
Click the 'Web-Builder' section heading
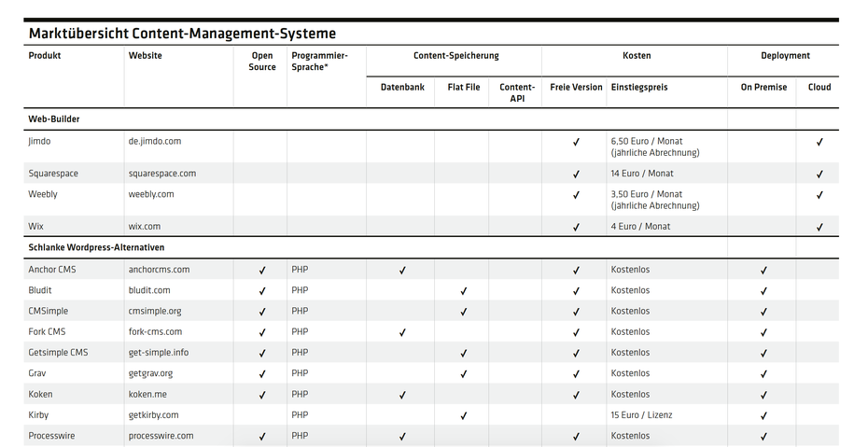(x=54, y=119)
